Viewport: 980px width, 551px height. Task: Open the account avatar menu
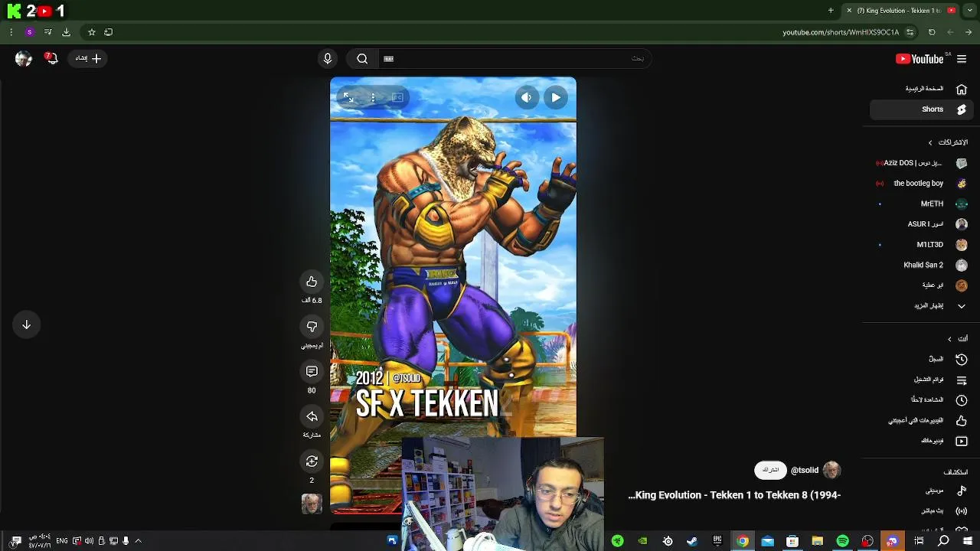point(23,58)
